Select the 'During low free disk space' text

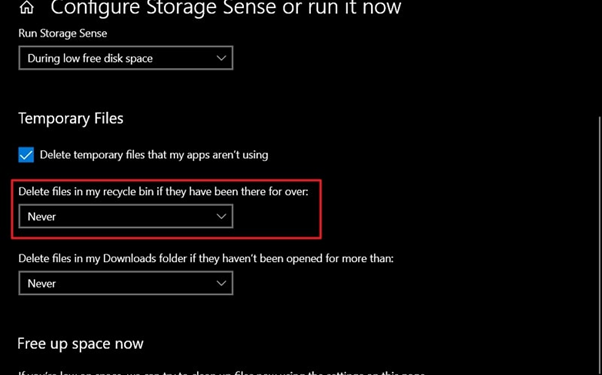tap(90, 58)
